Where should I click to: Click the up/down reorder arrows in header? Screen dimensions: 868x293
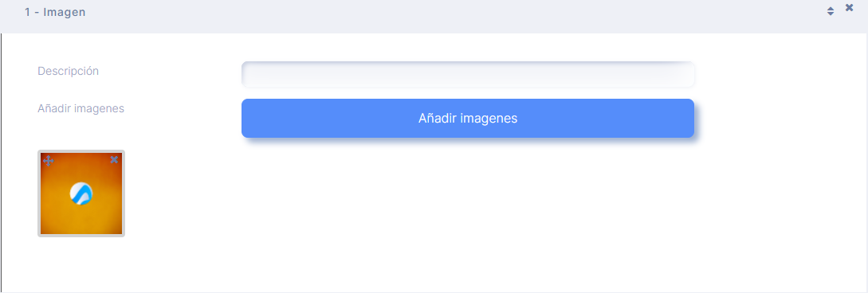(831, 11)
